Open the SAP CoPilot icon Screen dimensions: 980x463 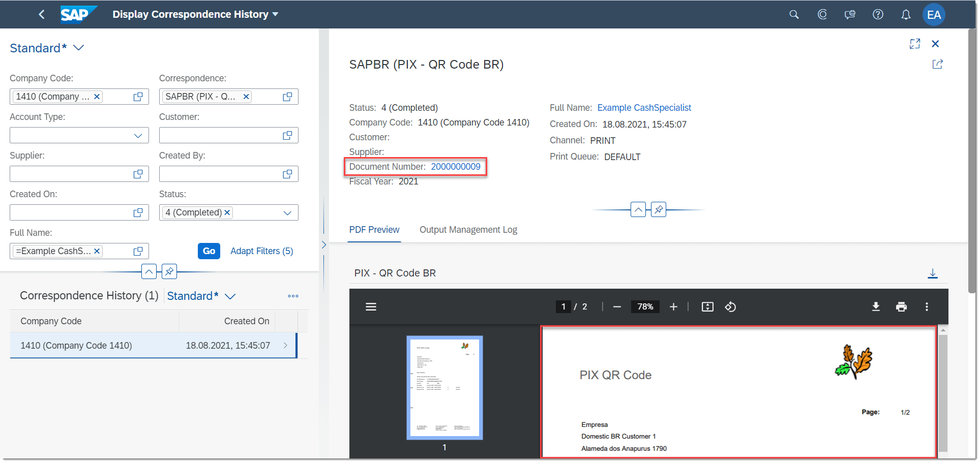(x=822, y=14)
